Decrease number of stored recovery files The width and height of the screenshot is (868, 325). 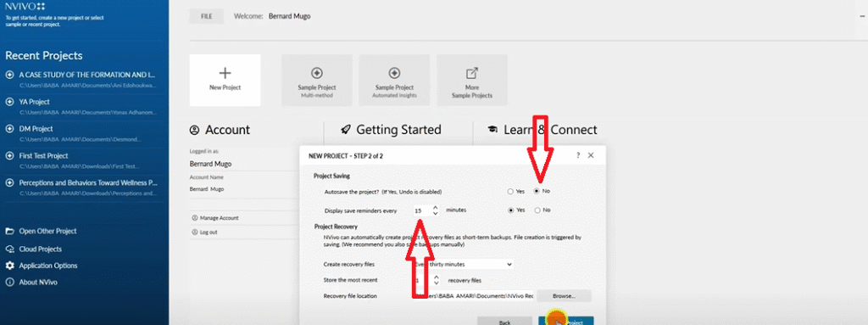coord(437,283)
